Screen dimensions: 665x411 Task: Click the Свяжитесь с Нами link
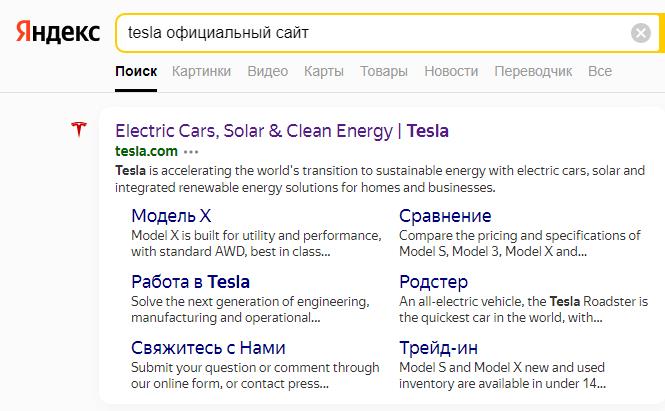pos(208,348)
